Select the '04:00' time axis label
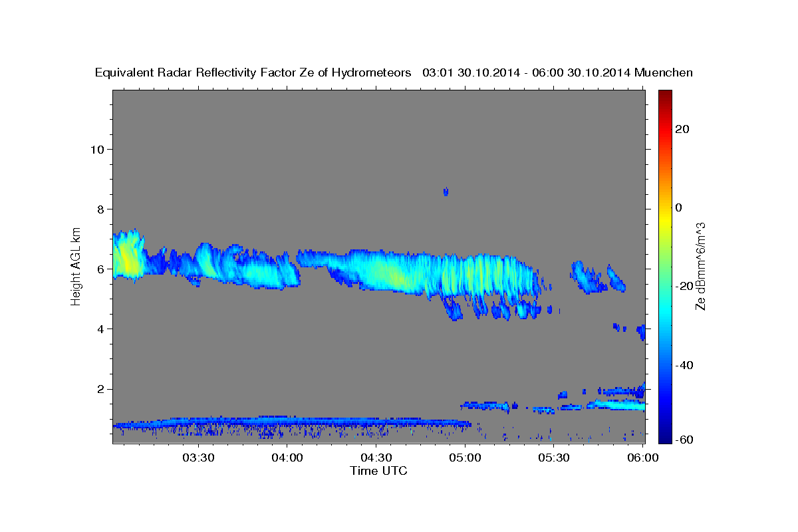 [287, 458]
